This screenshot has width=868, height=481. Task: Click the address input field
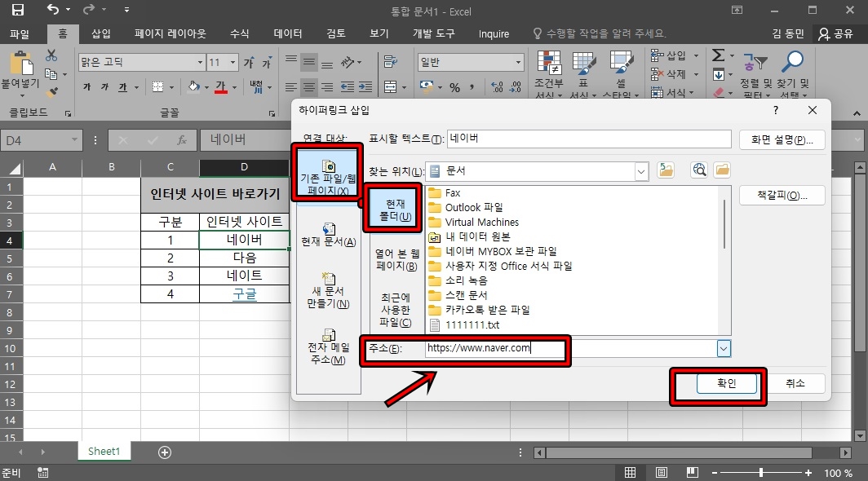571,348
